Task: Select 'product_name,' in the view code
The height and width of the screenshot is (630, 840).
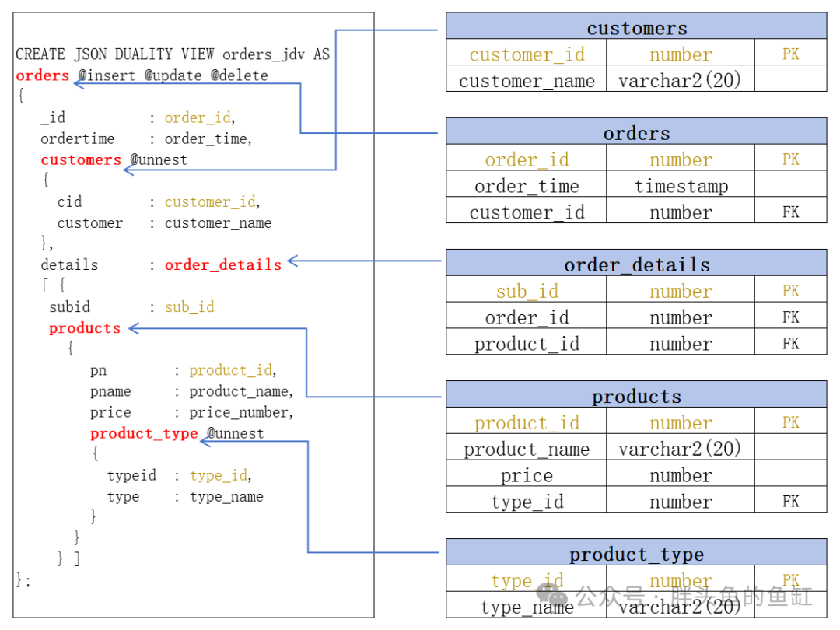Action: (241, 391)
